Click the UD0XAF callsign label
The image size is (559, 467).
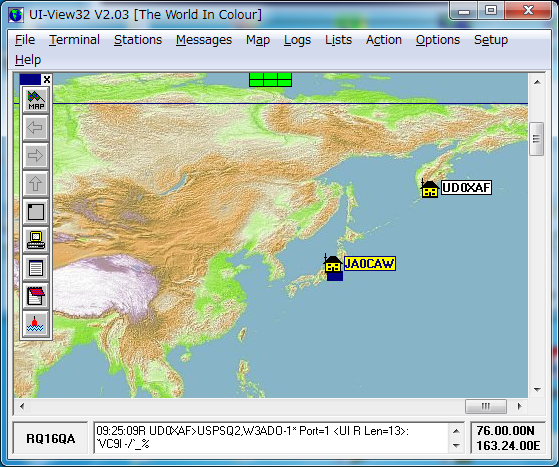coord(466,188)
